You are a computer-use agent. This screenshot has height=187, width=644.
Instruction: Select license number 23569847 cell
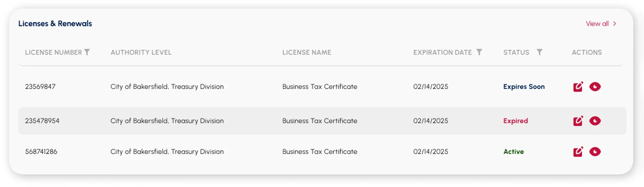coord(40,87)
